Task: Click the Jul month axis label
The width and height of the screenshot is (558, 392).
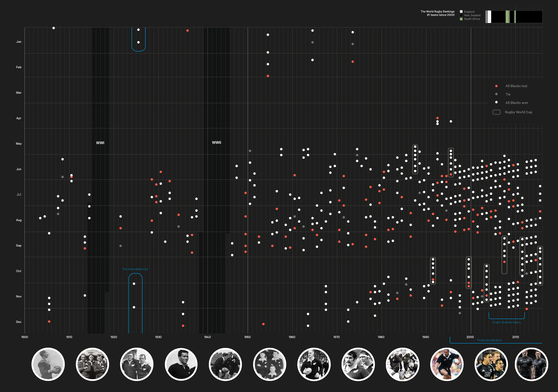Action: tap(19, 194)
